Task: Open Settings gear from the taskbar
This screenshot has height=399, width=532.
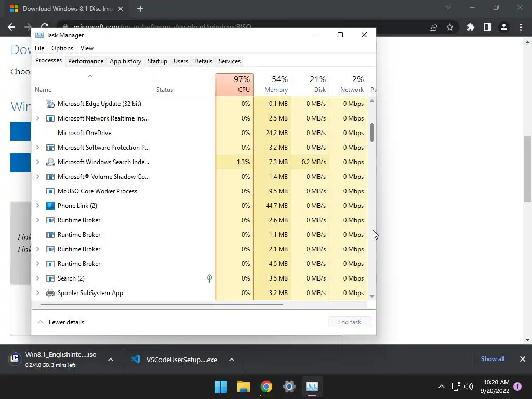Action: pos(289,387)
